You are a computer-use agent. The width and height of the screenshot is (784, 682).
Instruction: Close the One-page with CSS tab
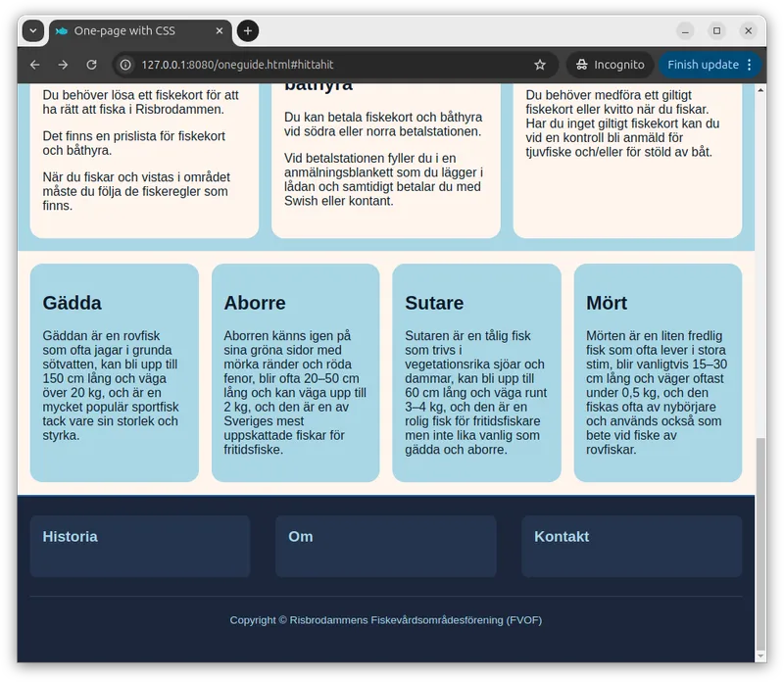(218, 31)
